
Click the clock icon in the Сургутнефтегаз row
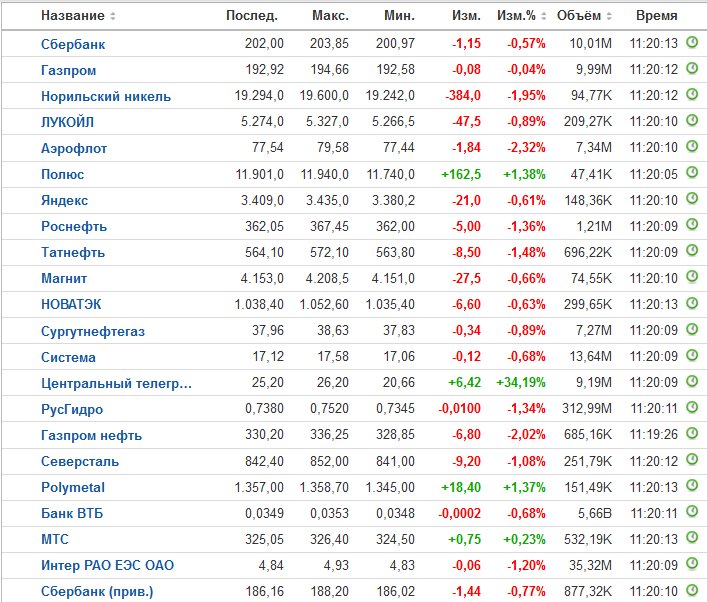692,329
